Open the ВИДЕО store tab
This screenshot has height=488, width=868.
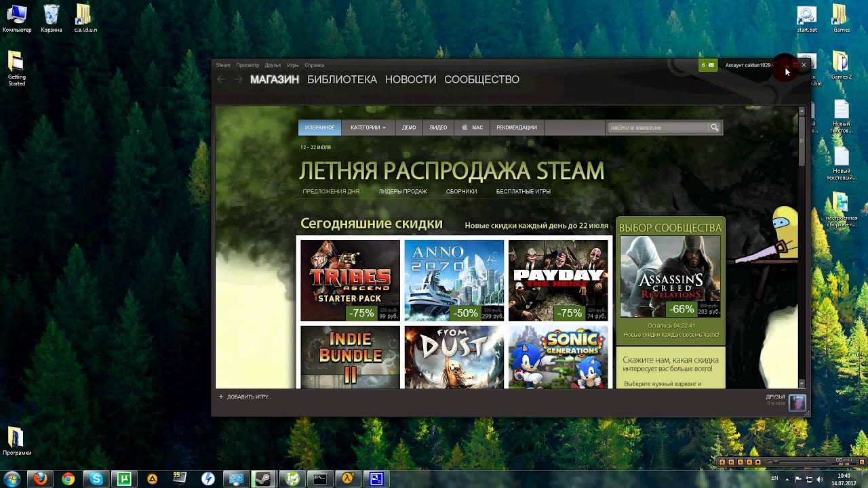tap(438, 127)
